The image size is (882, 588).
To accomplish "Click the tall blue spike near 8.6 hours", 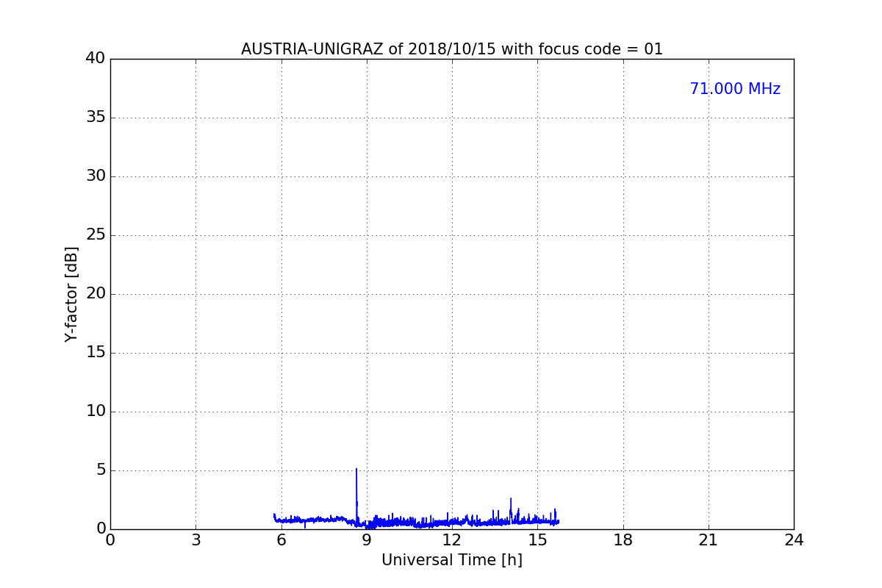I will click(x=356, y=496).
